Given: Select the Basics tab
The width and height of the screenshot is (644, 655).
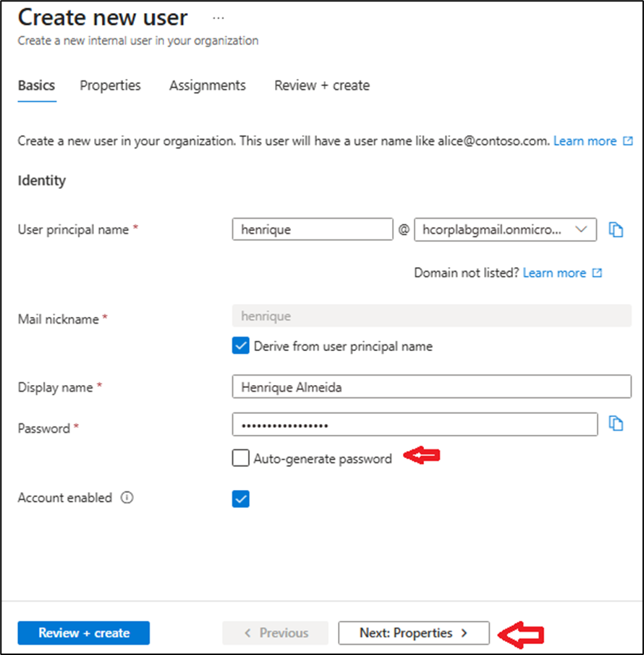Looking at the screenshot, I should 36,85.
